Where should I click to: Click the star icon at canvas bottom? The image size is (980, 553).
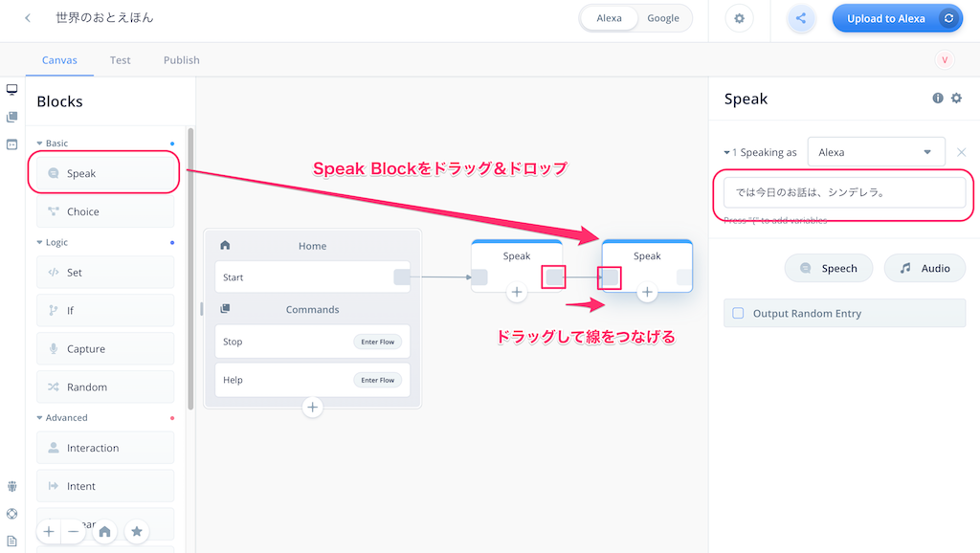pyautogui.click(x=136, y=532)
